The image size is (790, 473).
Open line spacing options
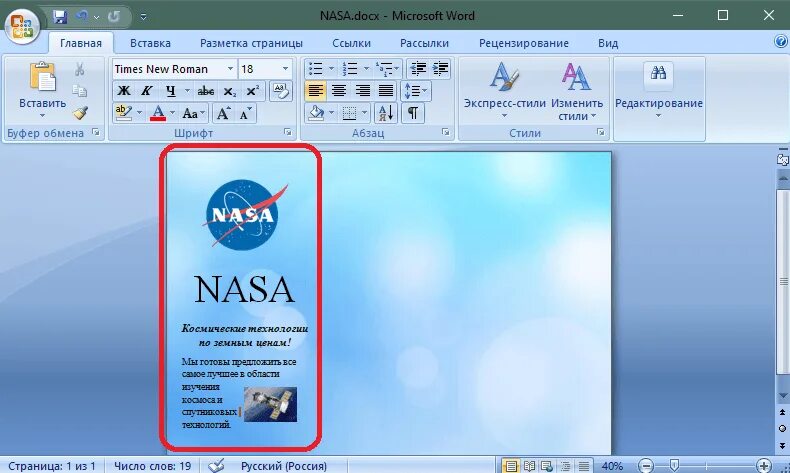416,91
